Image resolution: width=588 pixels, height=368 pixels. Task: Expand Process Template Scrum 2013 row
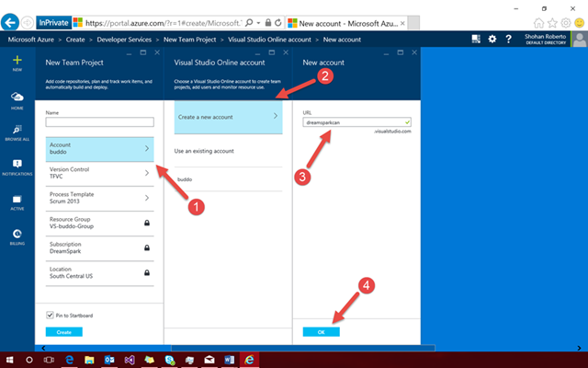100,198
